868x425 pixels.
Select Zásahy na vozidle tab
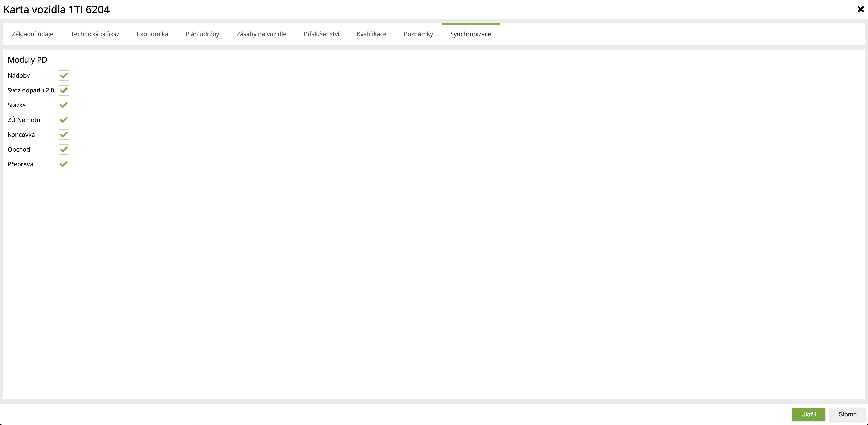[261, 34]
